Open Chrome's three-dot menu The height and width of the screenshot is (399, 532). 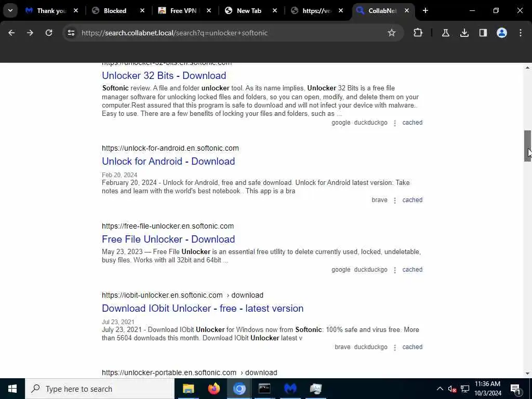(521, 33)
